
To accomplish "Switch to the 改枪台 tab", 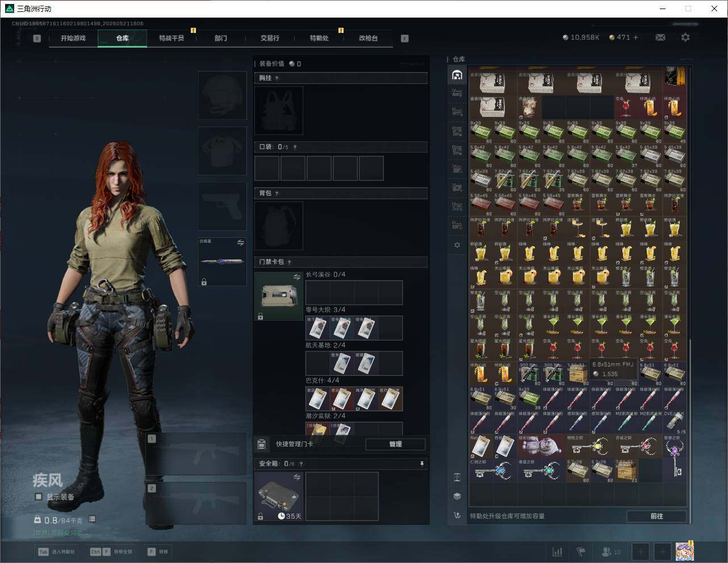I will tap(368, 39).
